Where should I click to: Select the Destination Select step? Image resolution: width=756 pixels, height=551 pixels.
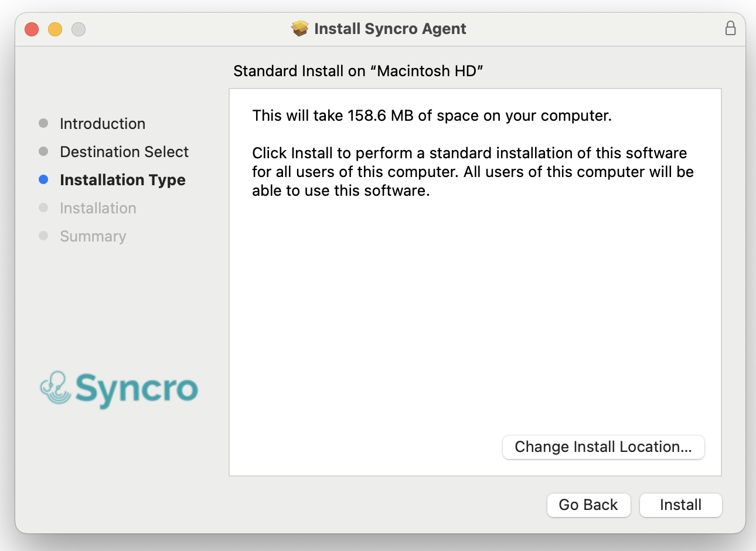pos(124,152)
